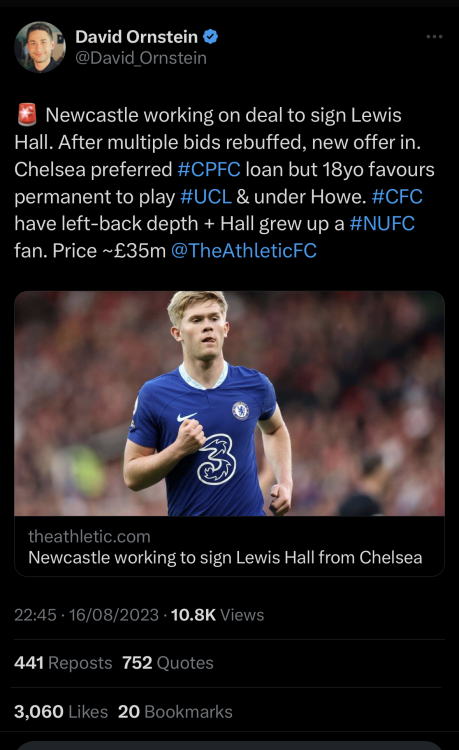
Task: Click the blue verified badge
Action: pyautogui.click(x=210, y=37)
